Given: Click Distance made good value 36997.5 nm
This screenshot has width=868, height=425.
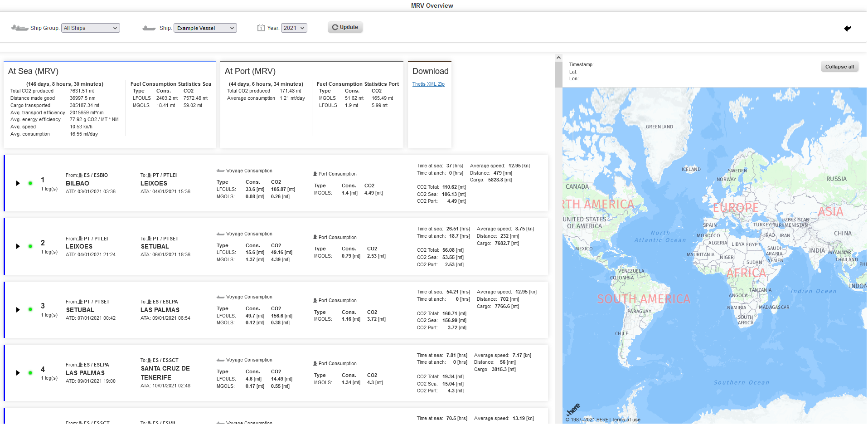Looking at the screenshot, I should (x=82, y=98).
